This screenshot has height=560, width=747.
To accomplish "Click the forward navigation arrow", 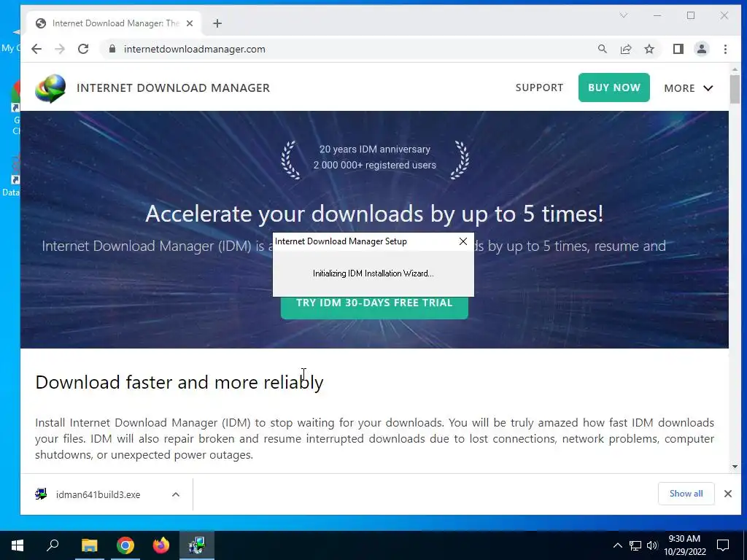I will (60, 49).
